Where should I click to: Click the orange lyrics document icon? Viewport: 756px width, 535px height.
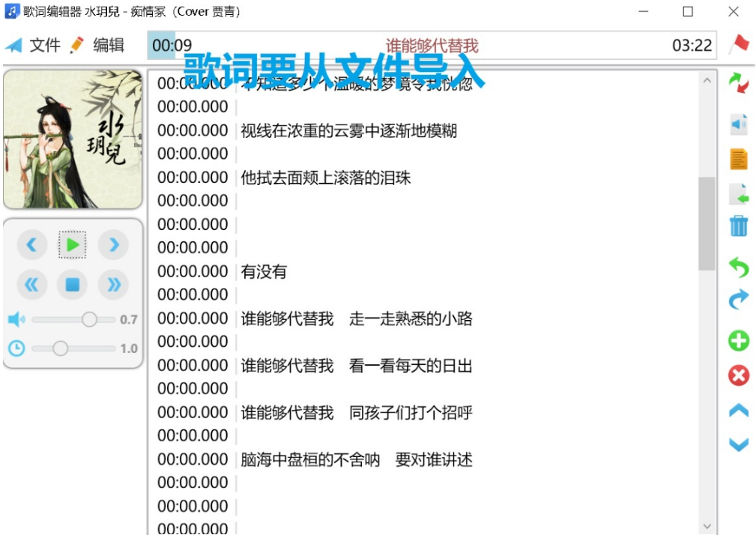pyautogui.click(x=739, y=160)
